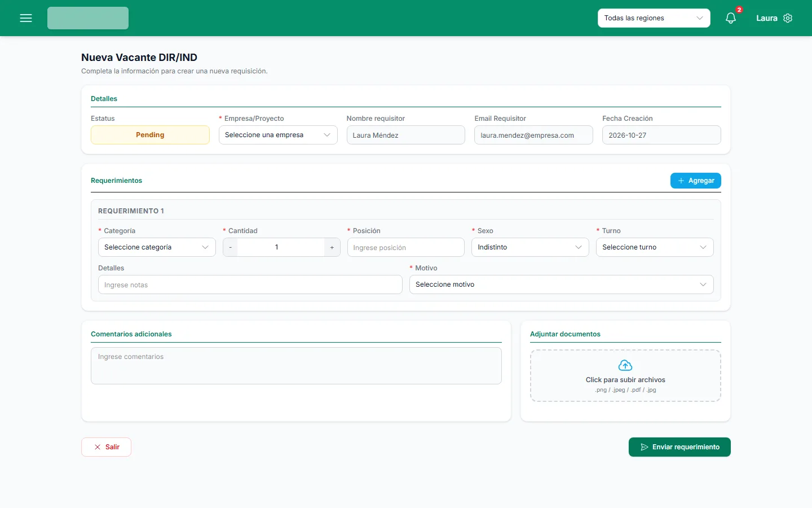Expand Seleccione categoría dropdown
Screen dimensions: 812x508
(157, 247)
